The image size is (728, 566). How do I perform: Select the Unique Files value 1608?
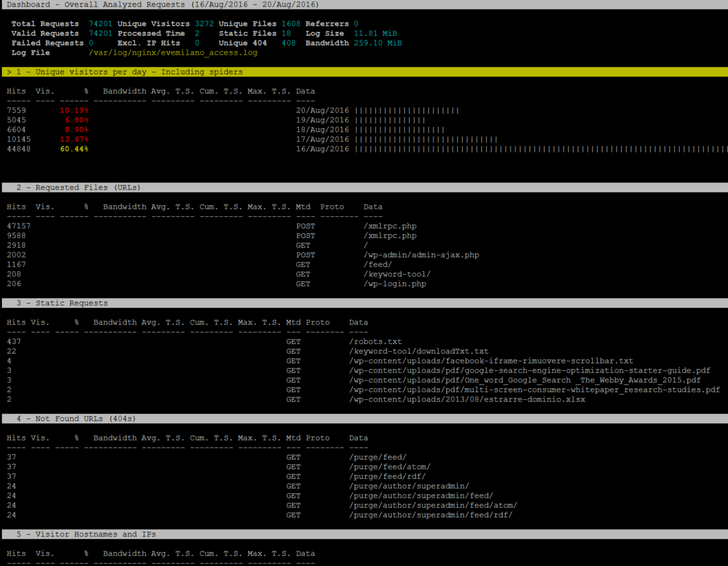pos(291,24)
